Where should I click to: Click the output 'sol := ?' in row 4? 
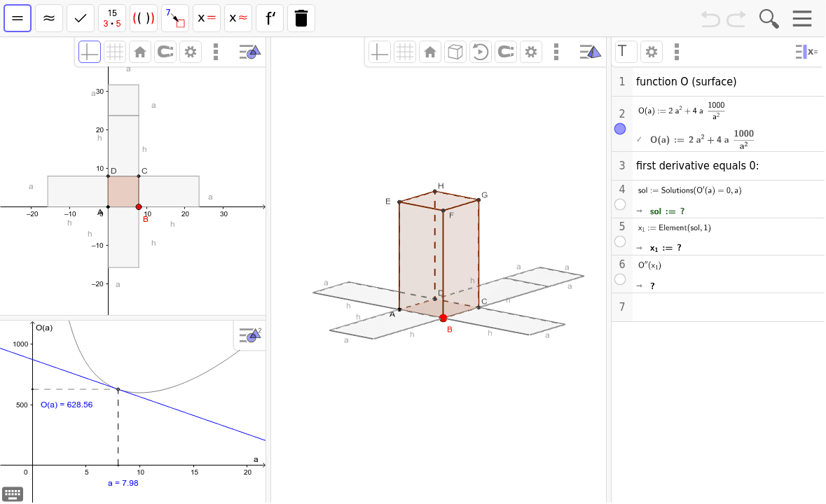pos(667,211)
